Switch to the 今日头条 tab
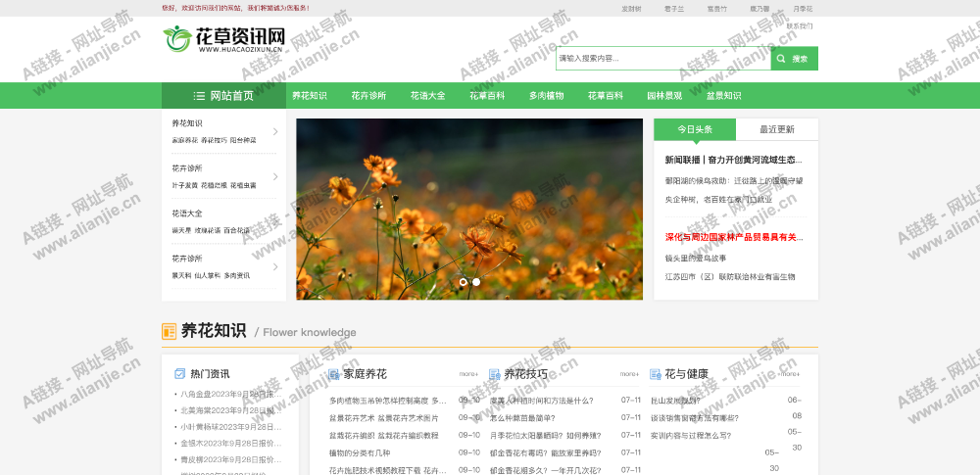Screen dimensions: 980x475 [x=695, y=129]
